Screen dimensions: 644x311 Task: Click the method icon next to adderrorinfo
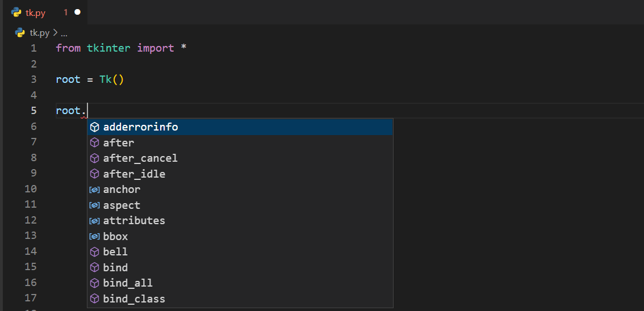coord(95,127)
